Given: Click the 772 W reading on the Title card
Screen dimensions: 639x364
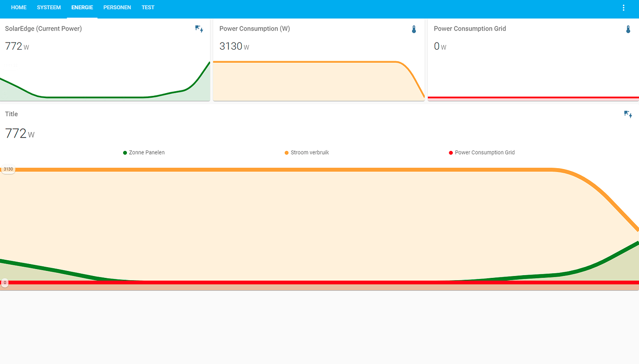Looking at the screenshot, I should tap(19, 133).
